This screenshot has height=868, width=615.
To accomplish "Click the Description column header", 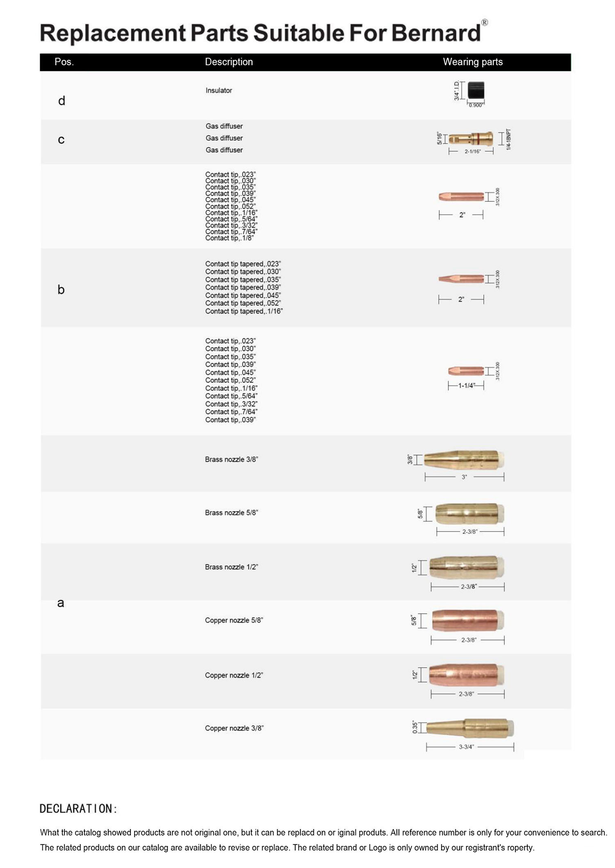I will [229, 62].
